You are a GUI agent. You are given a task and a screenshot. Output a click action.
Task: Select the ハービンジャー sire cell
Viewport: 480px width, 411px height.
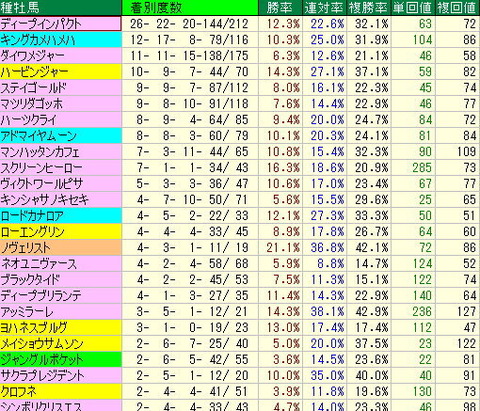61,72
